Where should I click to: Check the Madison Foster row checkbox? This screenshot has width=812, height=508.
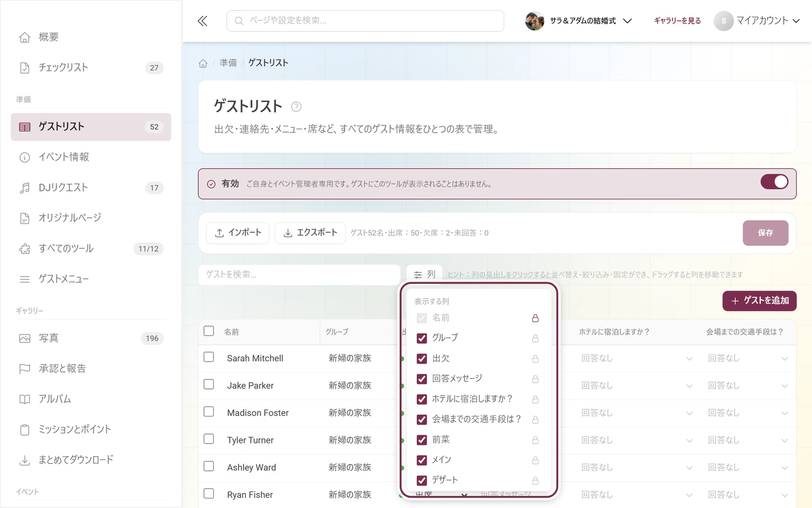click(x=209, y=412)
